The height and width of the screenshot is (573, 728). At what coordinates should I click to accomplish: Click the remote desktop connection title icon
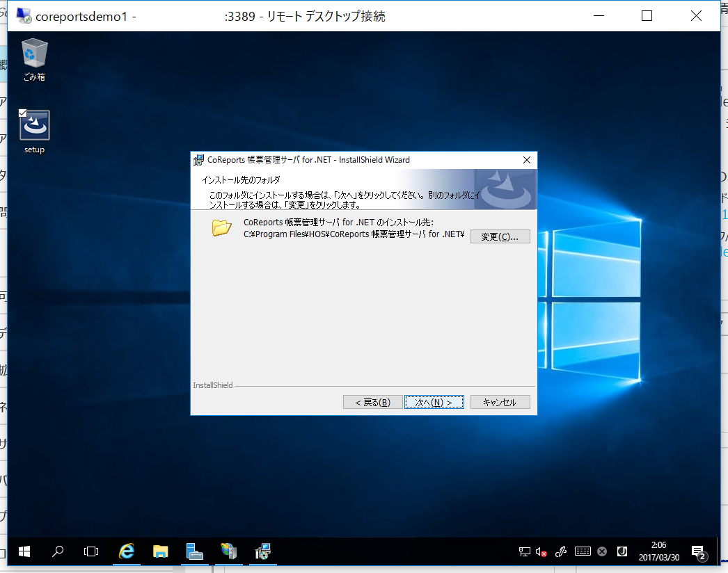[x=24, y=16]
